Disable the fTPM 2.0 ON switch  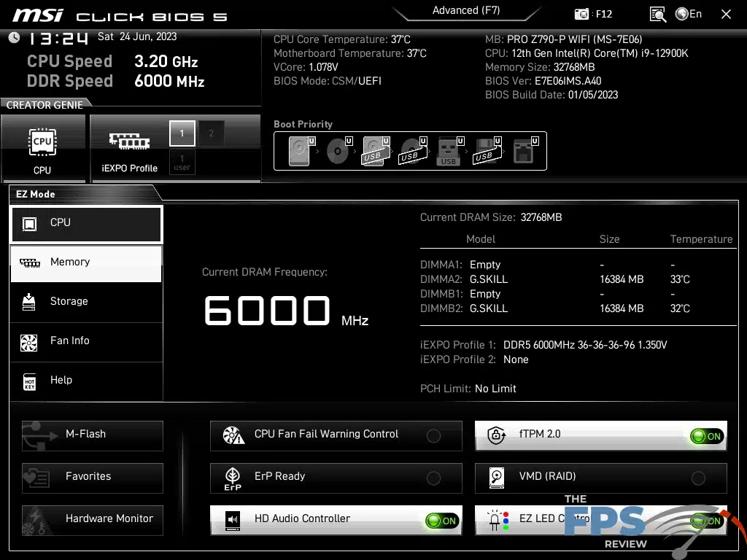(x=707, y=436)
